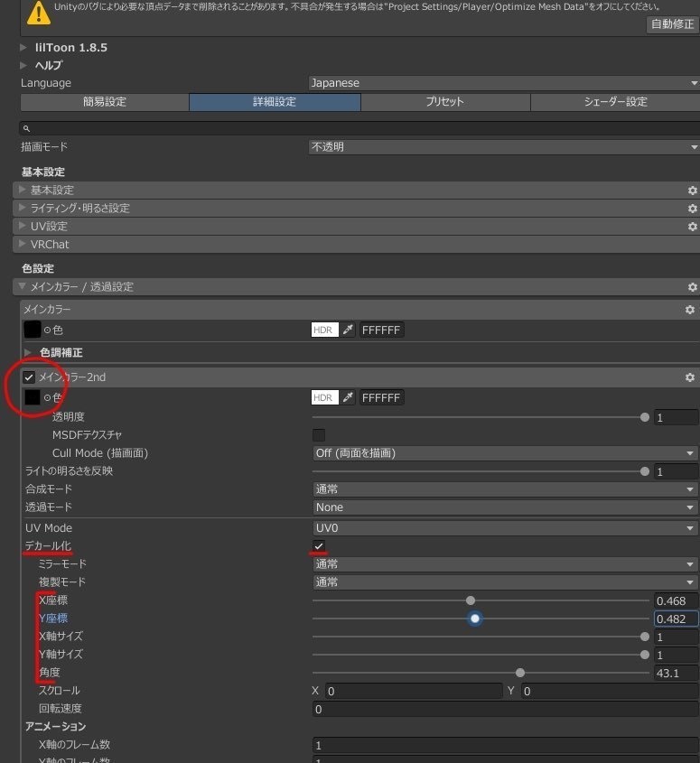The width and height of the screenshot is (700, 763).
Task: Open 透過モード dropdown showing None
Action: tap(505, 507)
